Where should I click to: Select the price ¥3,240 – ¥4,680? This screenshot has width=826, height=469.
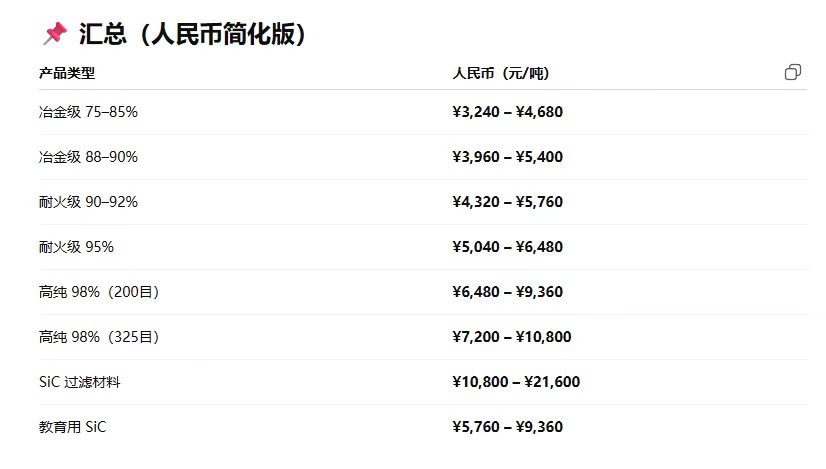pyautogui.click(x=508, y=112)
